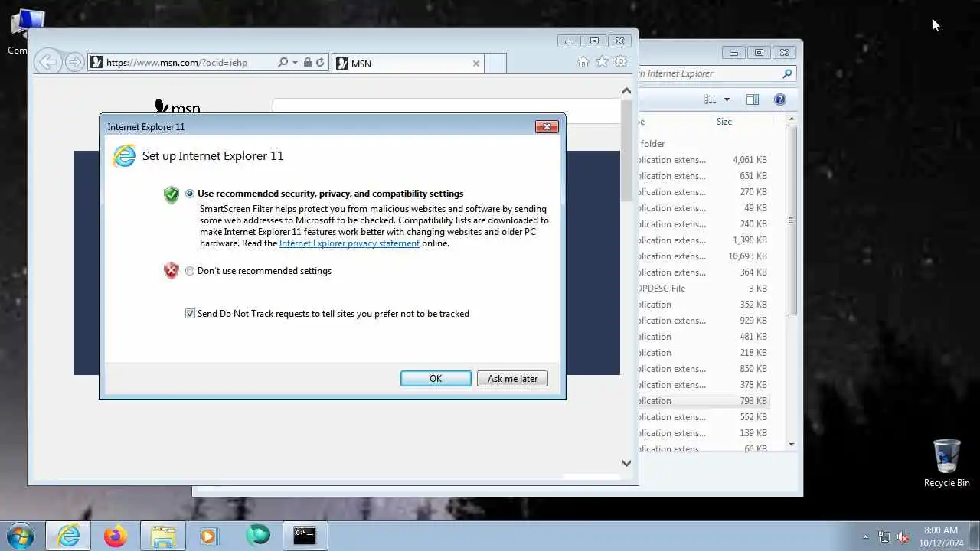
Task: Open the IE Tools gear icon
Action: [621, 62]
